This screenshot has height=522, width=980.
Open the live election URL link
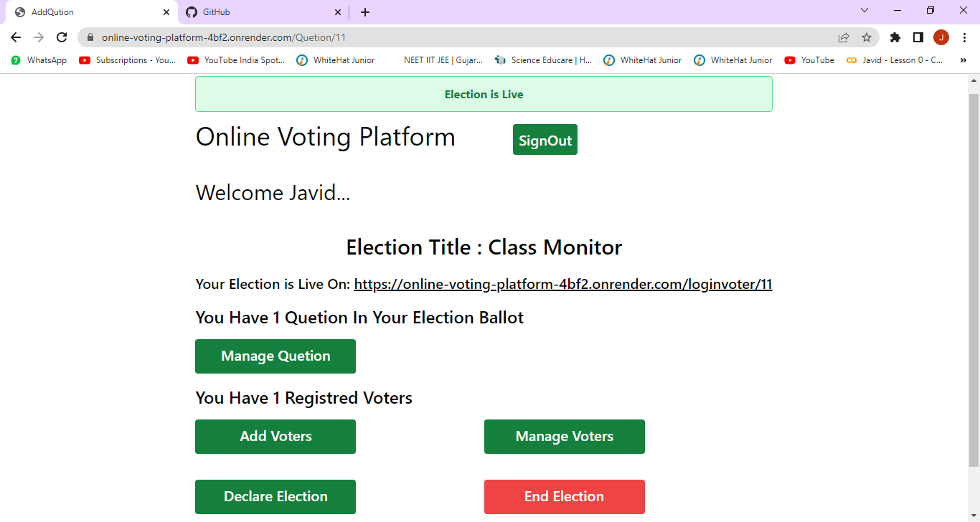(562, 284)
